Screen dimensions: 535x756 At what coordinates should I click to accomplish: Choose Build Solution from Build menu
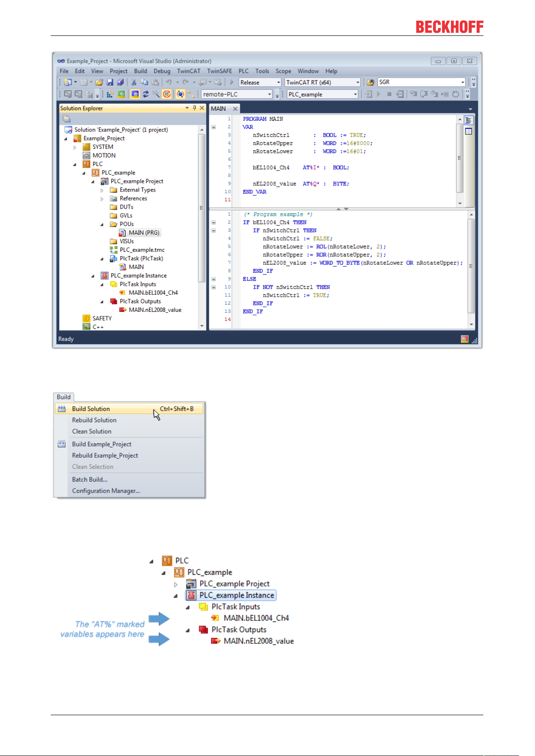(129, 409)
